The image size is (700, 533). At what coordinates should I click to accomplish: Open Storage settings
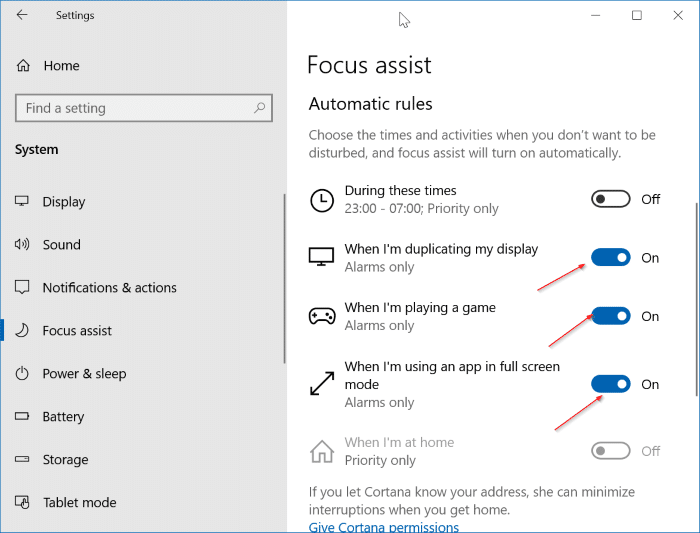(65, 460)
